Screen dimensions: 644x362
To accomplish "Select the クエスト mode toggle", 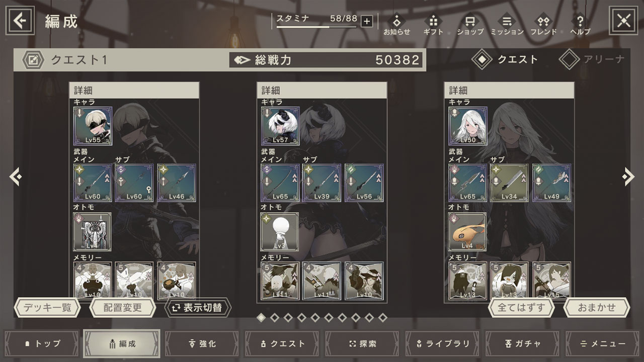I will [505, 59].
